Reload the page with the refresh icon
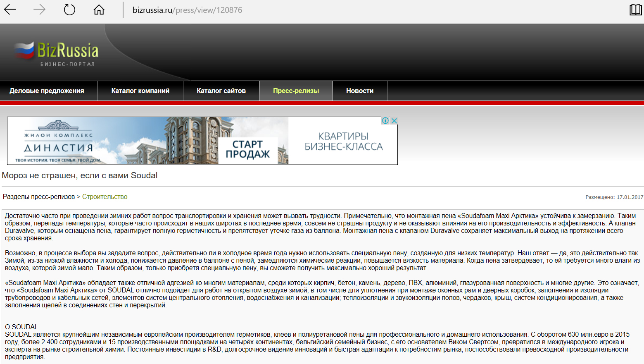This screenshot has width=644, height=364. point(69,10)
